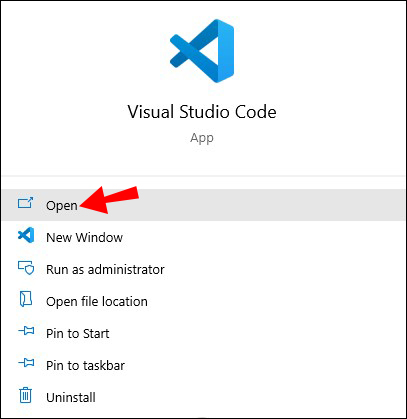Click the Visual Studio Code title text
The height and width of the screenshot is (419, 407).
[202, 112]
